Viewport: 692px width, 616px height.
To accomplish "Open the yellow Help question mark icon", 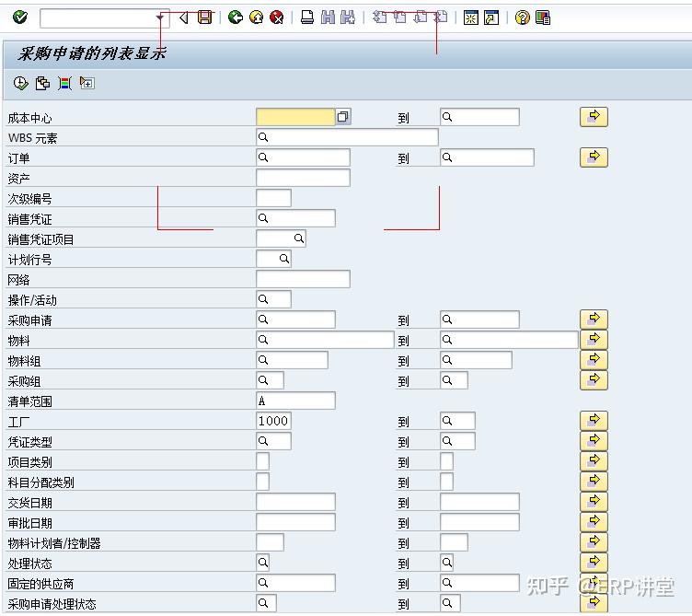I will (x=522, y=17).
